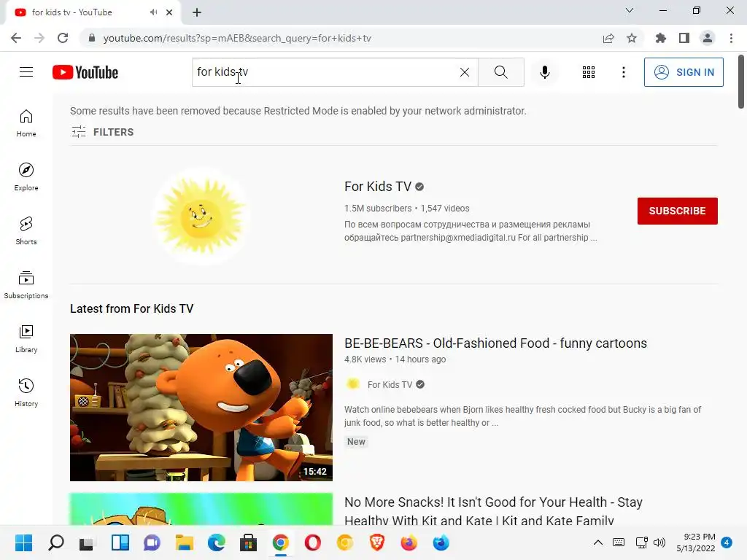
Task: Open the Chrome extensions puzzle icon
Action: click(x=661, y=38)
